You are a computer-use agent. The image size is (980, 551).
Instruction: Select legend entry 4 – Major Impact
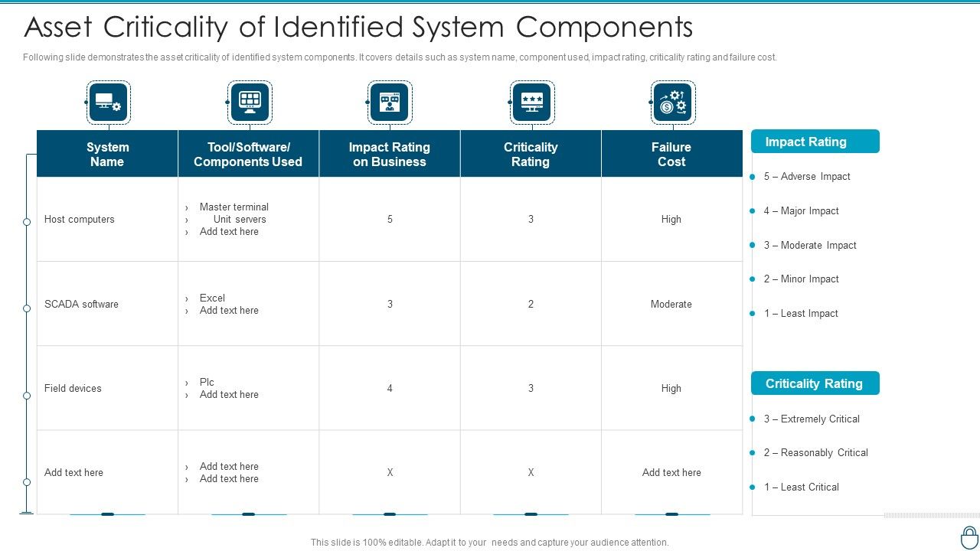pyautogui.click(x=801, y=210)
